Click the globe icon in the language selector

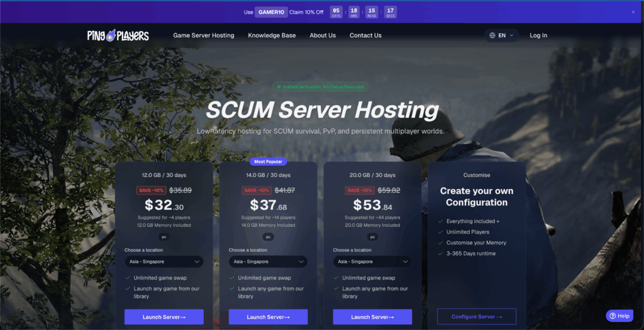tap(492, 35)
